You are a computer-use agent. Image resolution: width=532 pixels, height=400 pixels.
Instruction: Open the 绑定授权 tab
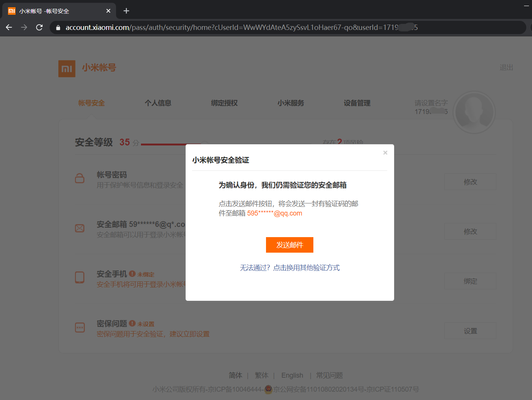coord(224,103)
